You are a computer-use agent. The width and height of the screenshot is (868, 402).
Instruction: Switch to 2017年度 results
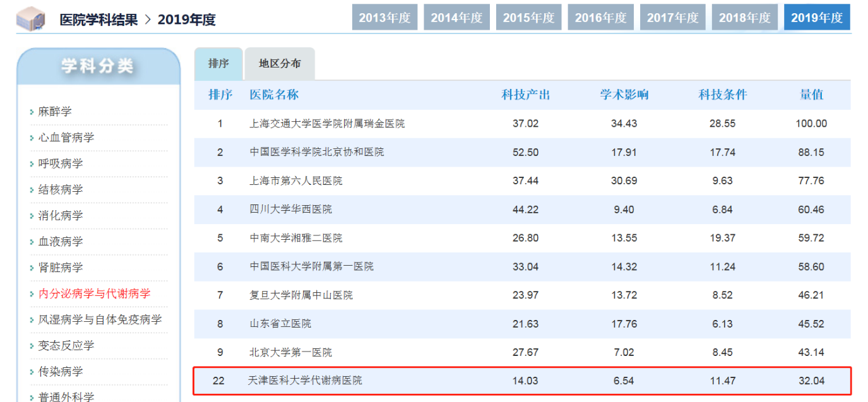672,18
